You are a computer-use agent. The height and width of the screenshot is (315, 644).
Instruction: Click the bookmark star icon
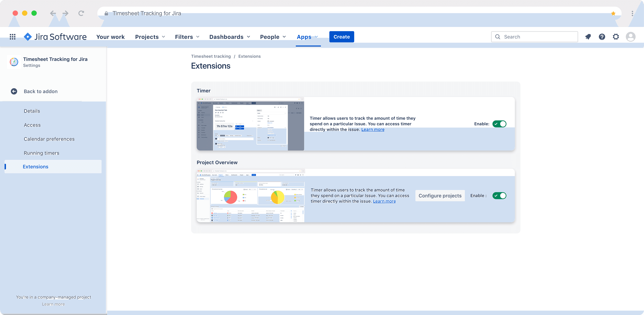613,13
